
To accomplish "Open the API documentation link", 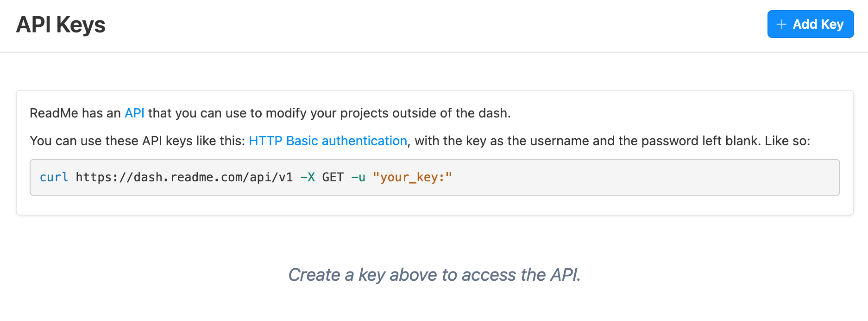I will 134,113.
